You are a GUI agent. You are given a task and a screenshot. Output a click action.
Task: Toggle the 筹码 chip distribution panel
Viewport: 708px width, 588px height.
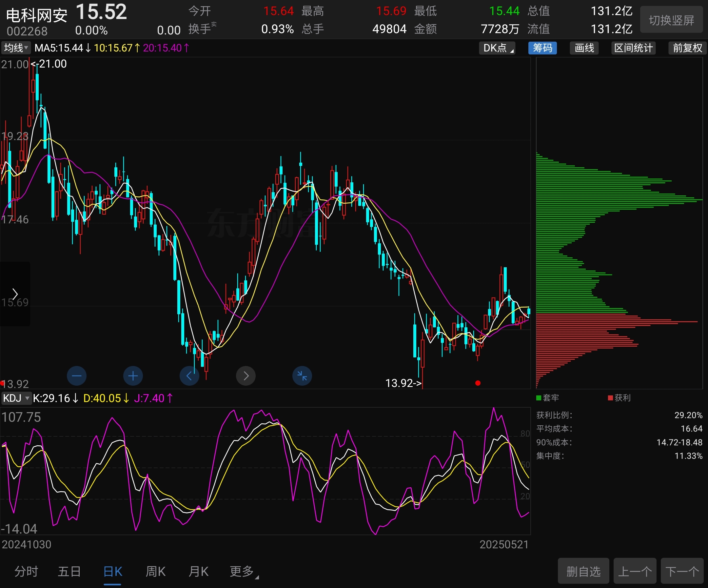coord(542,48)
